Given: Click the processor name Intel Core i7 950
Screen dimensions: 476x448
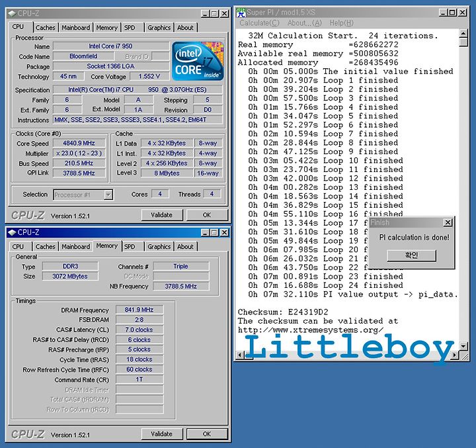Looking at the screenshot, I should click(111, 46).
